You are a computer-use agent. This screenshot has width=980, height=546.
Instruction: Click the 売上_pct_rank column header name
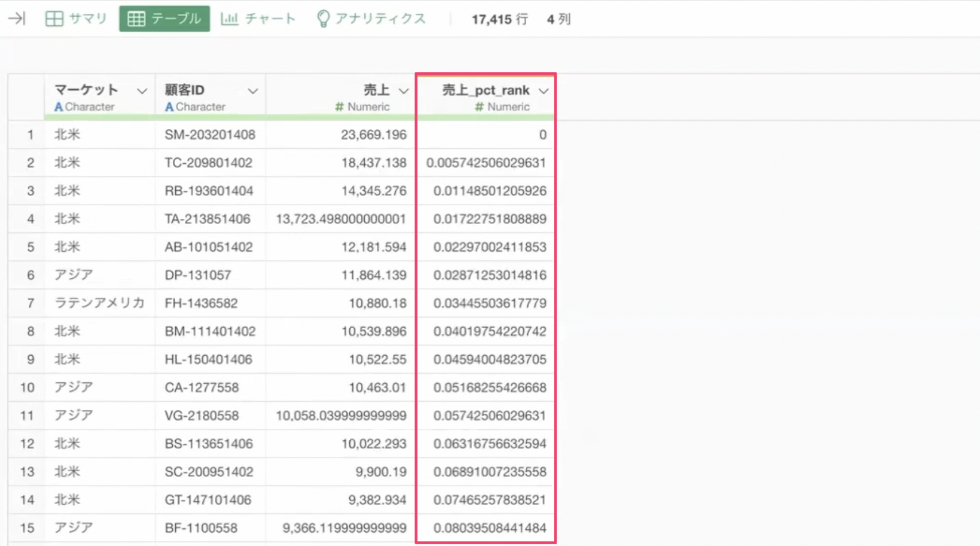[x=485, y=90]
